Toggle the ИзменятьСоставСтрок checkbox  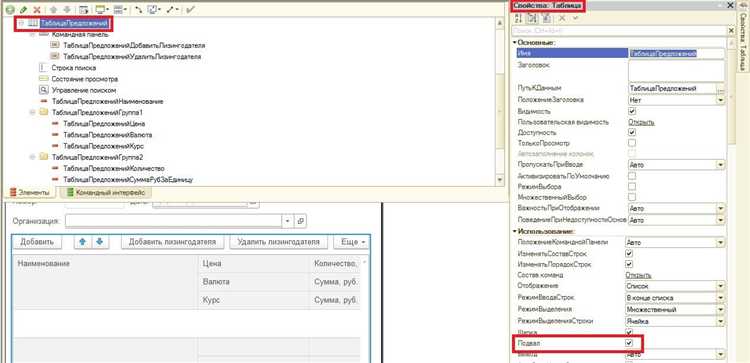click(629, 253)
